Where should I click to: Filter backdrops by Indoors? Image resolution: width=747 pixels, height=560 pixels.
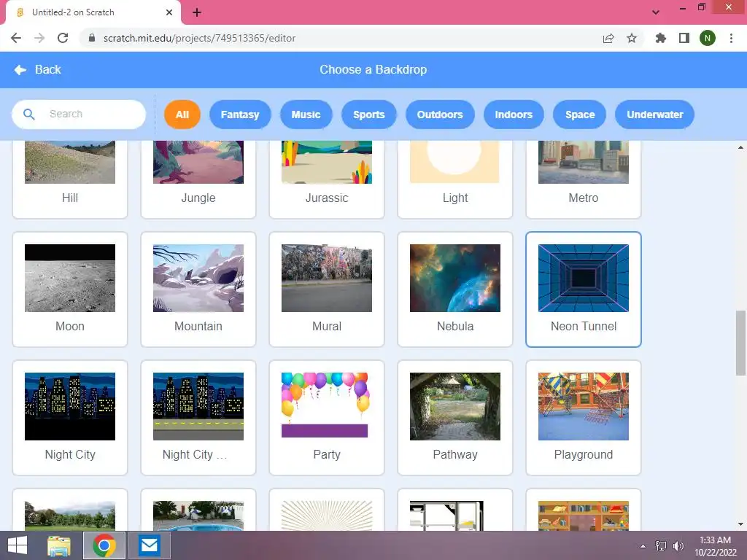[x=514, y=114]
